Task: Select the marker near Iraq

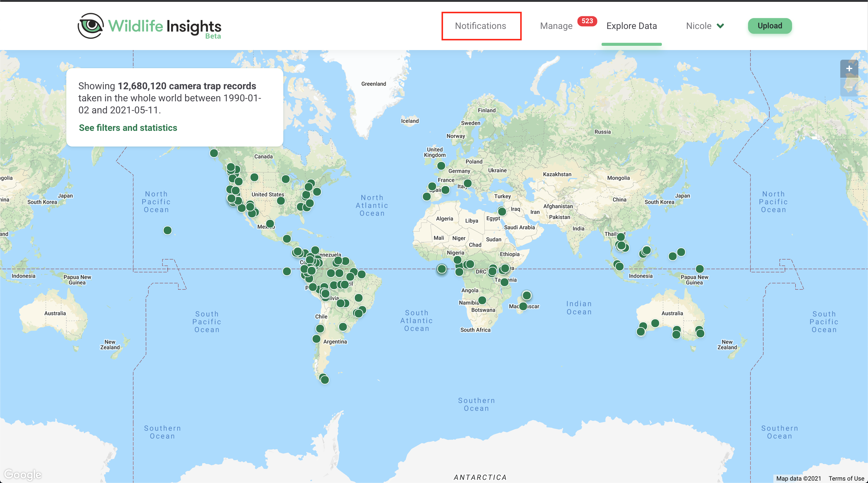Action: tap(502, 211)
